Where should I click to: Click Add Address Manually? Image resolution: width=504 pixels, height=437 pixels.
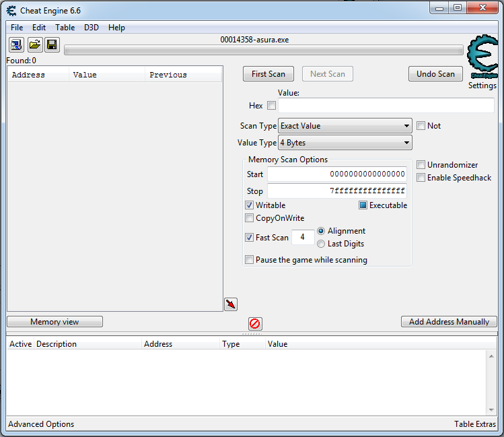click(449, 322)
